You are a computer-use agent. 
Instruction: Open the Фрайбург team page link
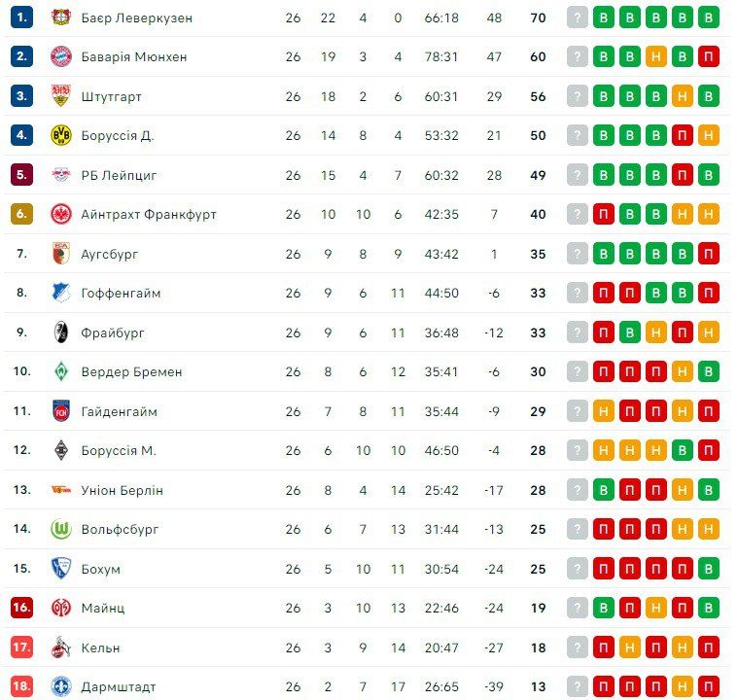coord(113,332)
